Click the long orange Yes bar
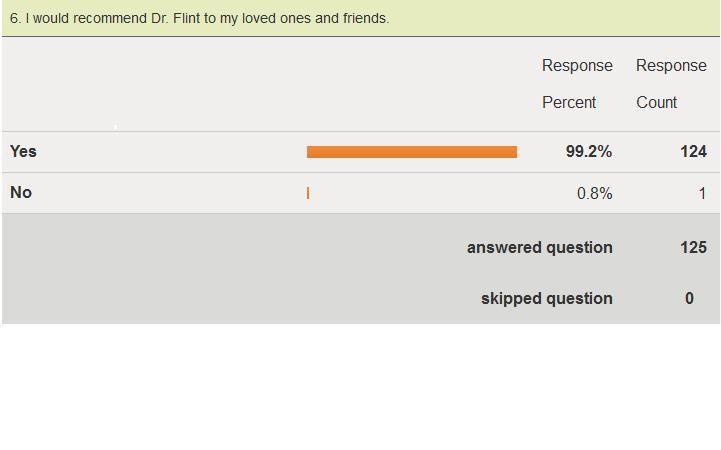 [x=412, y=152]
